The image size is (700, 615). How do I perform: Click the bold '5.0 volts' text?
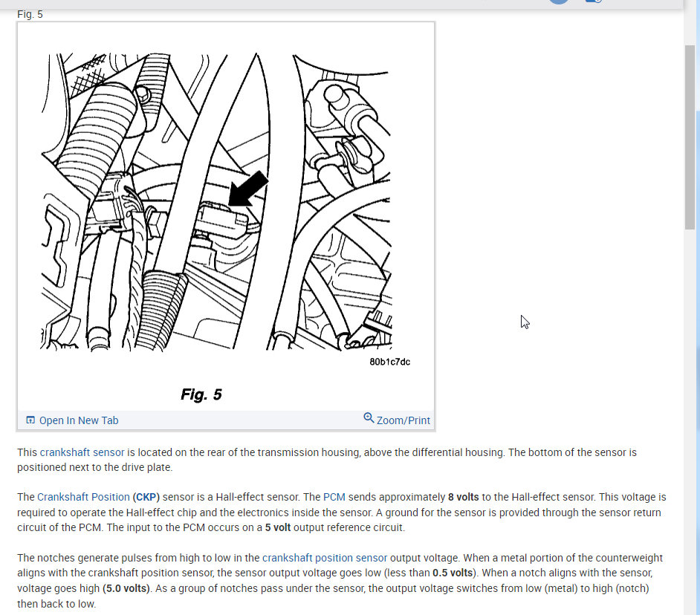126,588
